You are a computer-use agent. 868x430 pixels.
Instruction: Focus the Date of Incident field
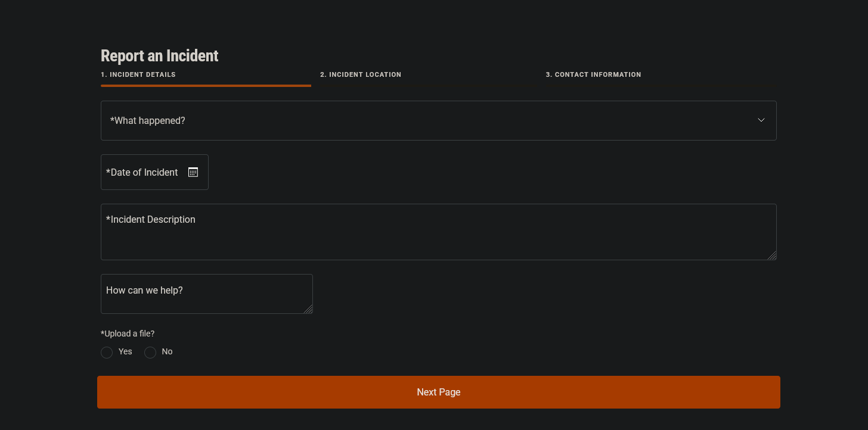click(154, 172)
